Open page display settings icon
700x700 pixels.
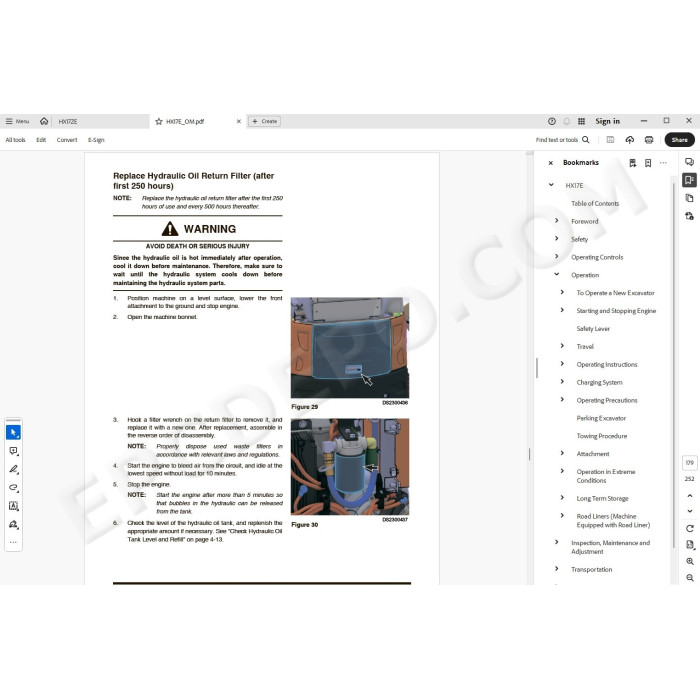click(689, 545)
